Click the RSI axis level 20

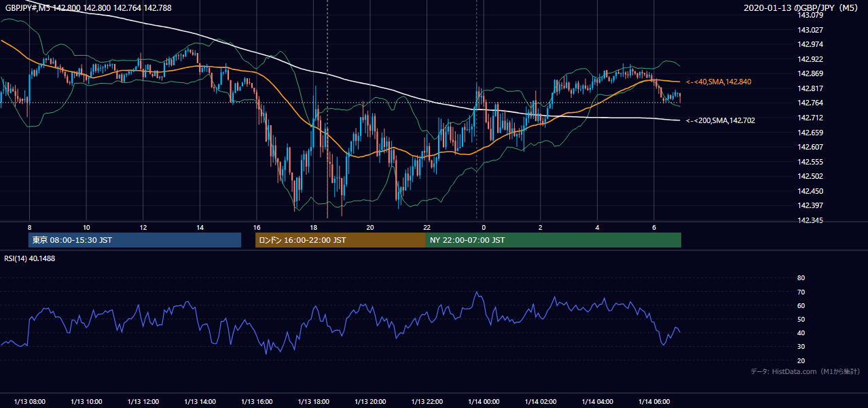(801, 361)
